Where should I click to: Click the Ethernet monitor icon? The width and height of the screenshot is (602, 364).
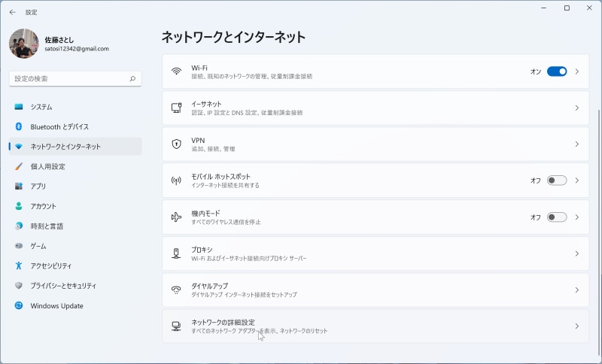176,108
